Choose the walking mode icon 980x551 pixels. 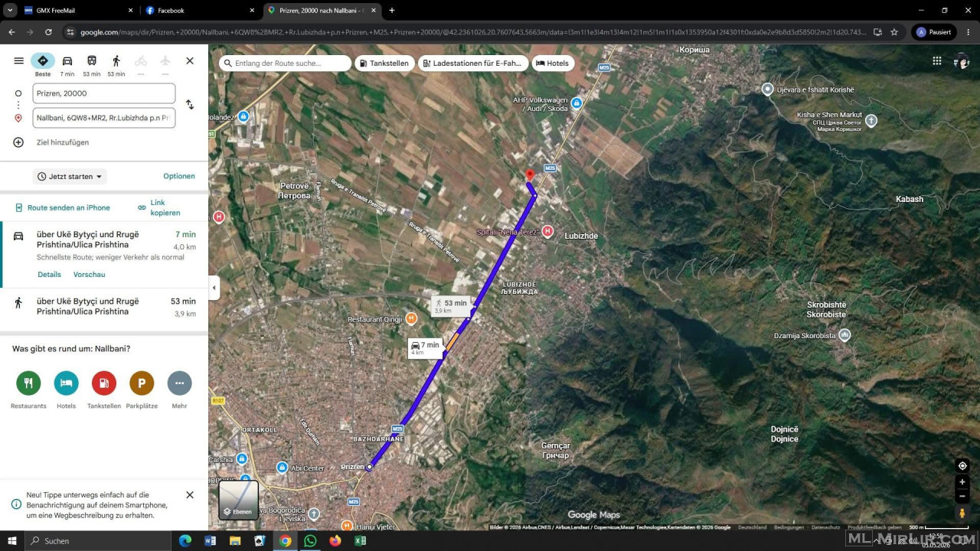[116, 60]
